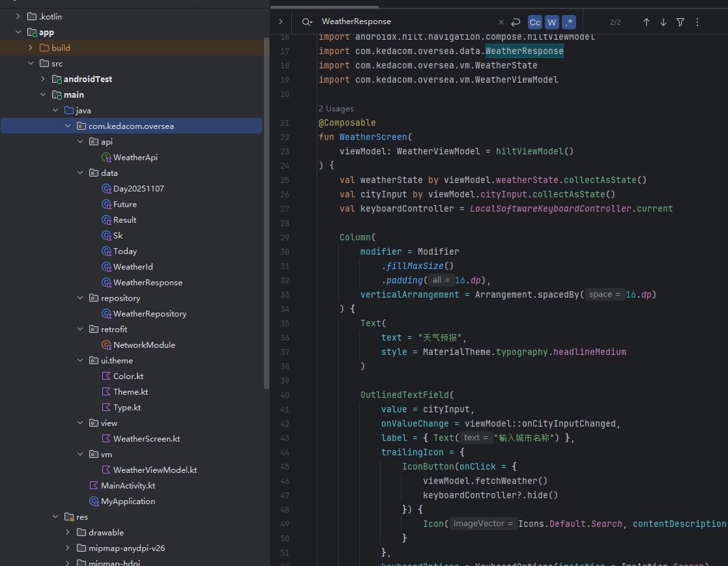Viewport: 728px width, 566px height.
Task: Select NetworkModule object icon
Action: 106,345
